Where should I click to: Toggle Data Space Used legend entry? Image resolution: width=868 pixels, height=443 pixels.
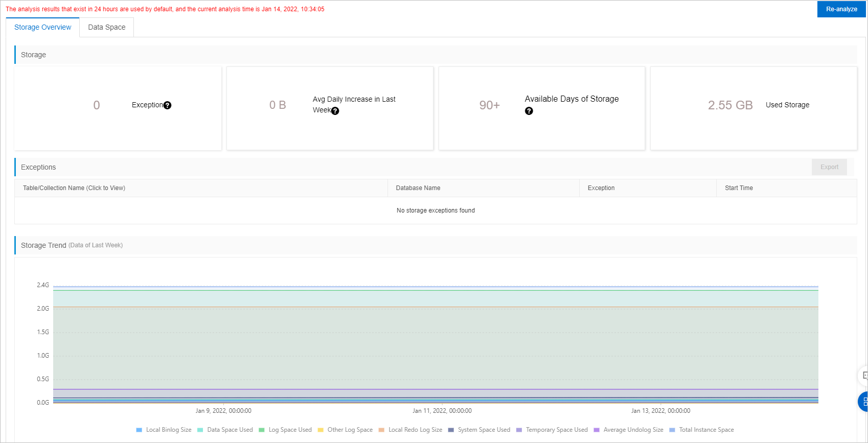(225, 430)
